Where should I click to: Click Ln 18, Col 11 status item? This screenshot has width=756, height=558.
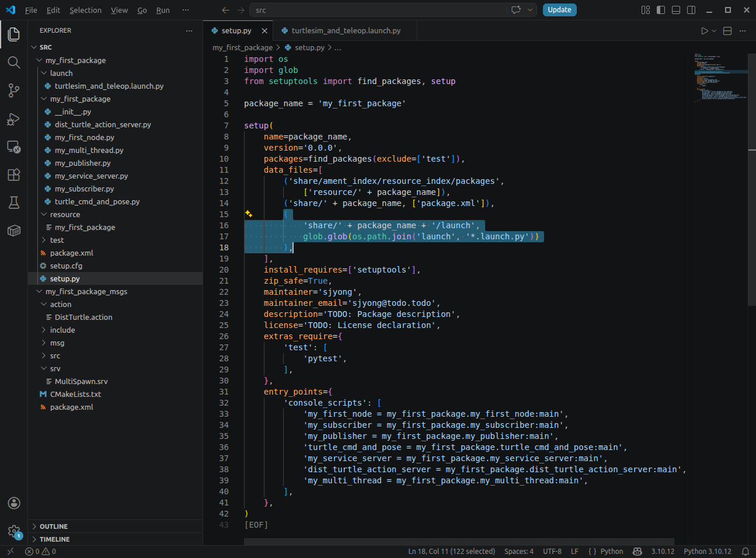coord(451,551)
